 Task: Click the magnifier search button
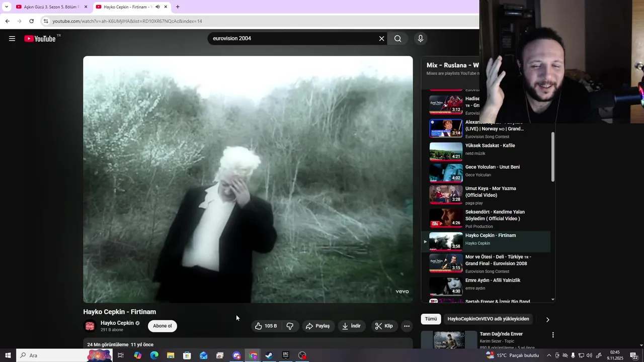(x=397, y=39)
